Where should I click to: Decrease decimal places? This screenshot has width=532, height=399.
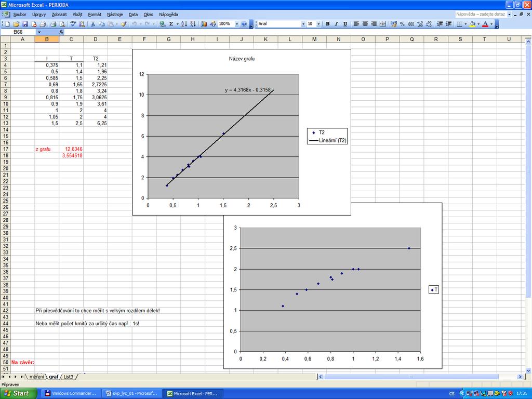(429, 24)
